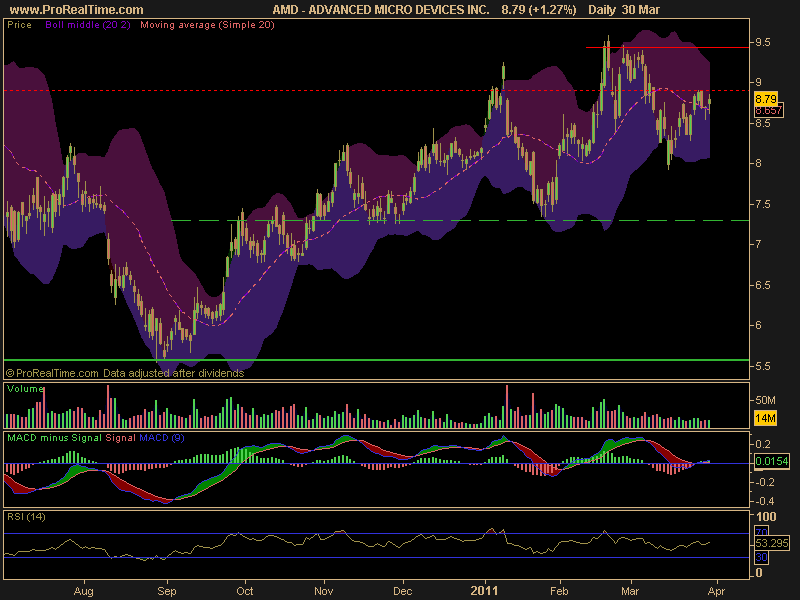This screenshot has height=600, width=800.
Task: Click the MACD minus Signal legend label
Action: tap(55, 438)
